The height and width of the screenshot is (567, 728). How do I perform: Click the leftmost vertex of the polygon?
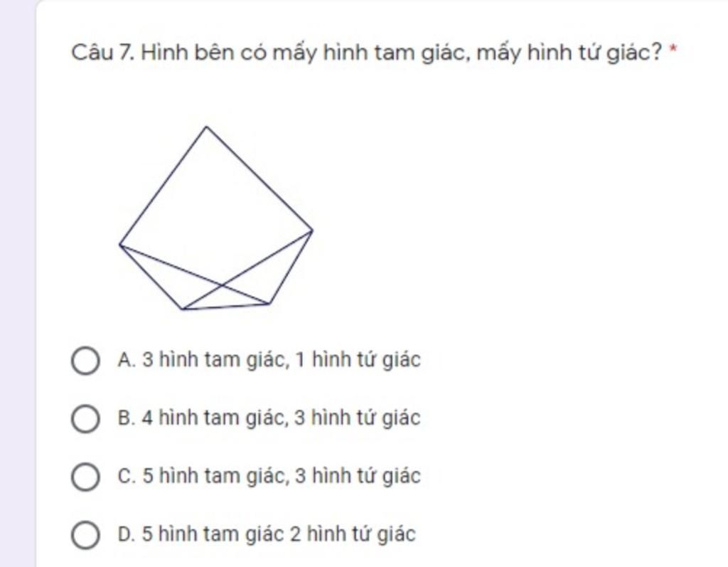click(120, 245)
